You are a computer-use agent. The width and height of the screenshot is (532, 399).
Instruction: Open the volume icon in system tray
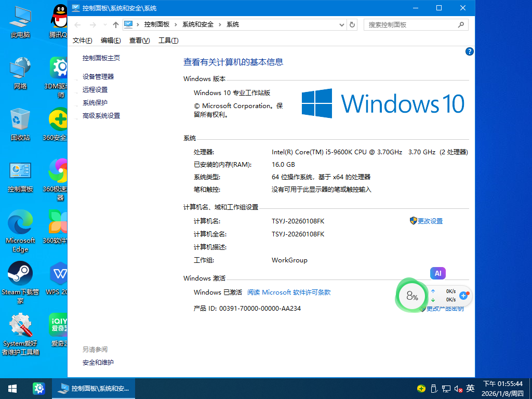tap(458, 388)
